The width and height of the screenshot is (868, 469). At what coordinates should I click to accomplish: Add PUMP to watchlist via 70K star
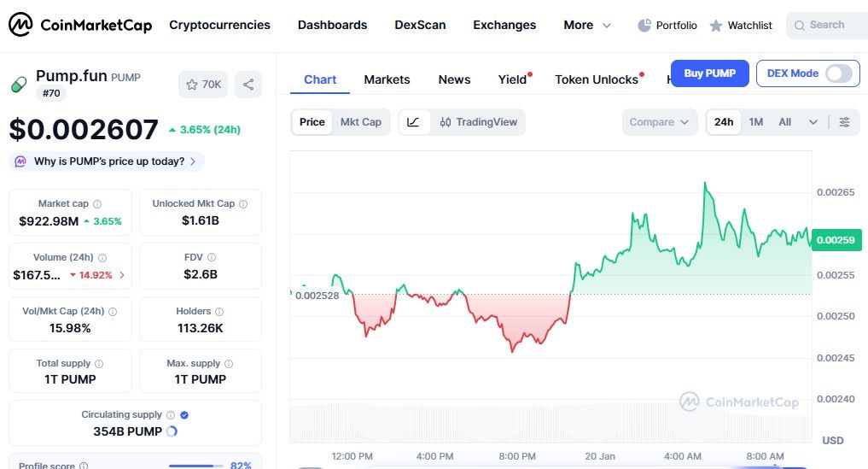click(x=203, y=85)
